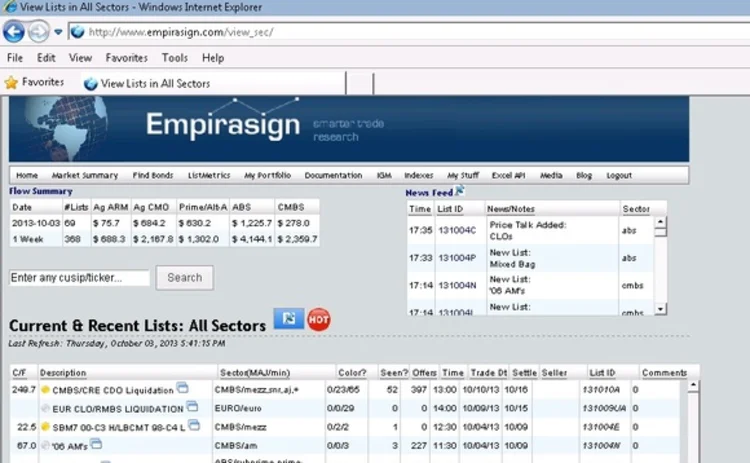Sort lists by Trade Dt column header
Screen dimensions: 750x463
pos(488,373)
